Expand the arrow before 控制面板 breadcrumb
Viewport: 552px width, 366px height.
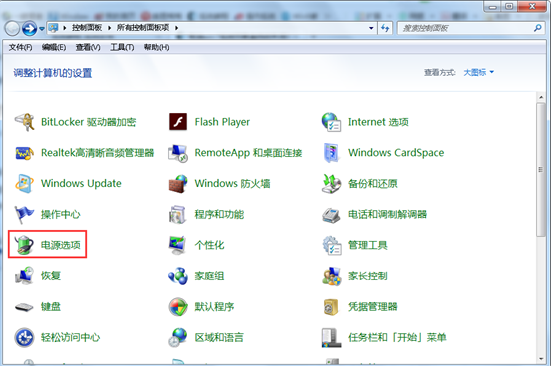point(65,28)
